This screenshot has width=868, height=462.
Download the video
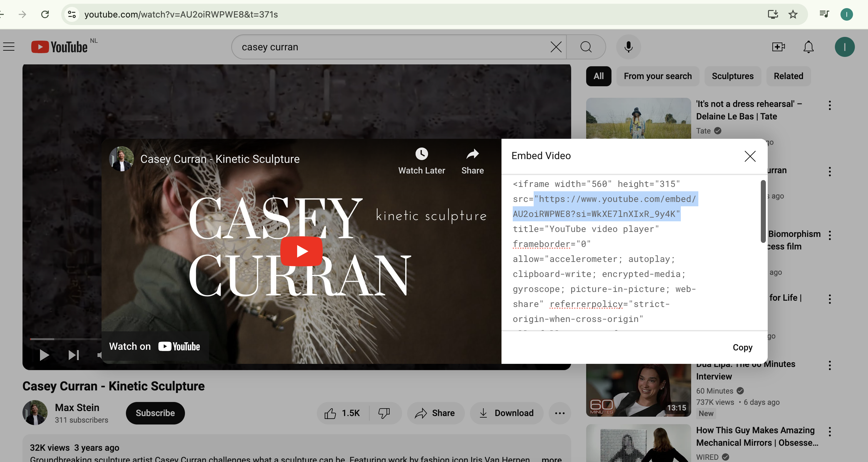506,413
